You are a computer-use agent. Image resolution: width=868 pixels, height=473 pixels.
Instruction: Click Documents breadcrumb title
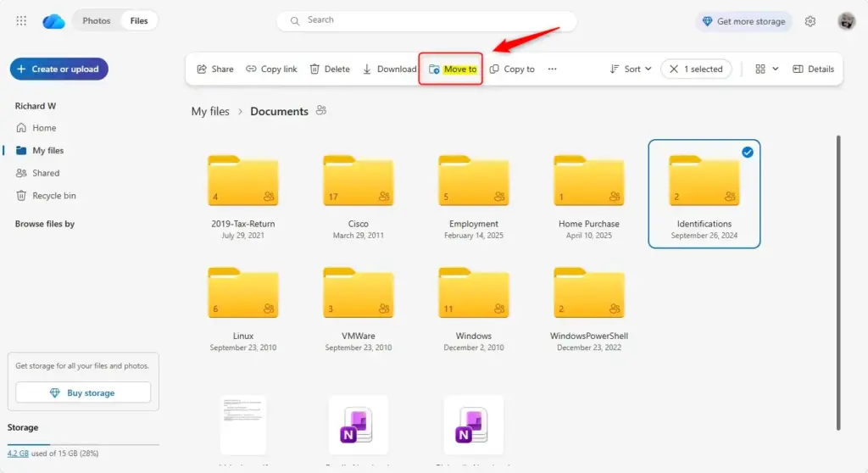point(279,111)
